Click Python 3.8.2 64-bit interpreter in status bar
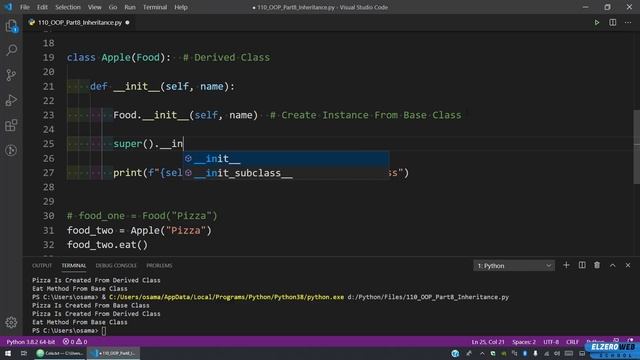The height and width of the screenshot is (360, 640). 31,342
